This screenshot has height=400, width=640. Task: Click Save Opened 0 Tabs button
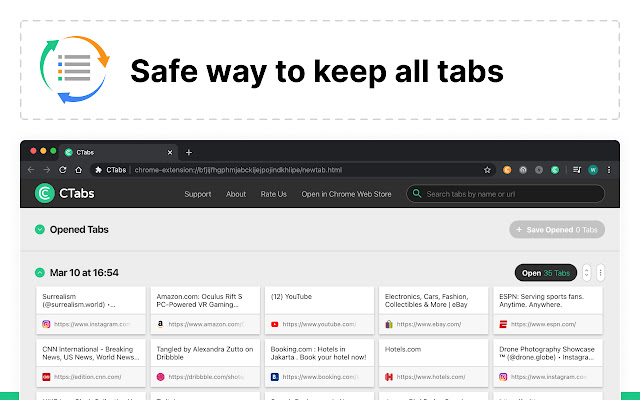coord(557,230)
